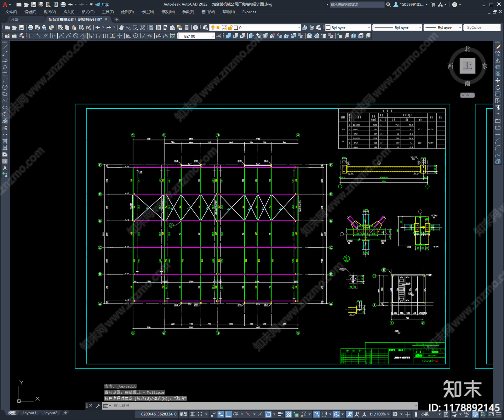Select the Linear dimension tool
This screenshot has width=504, height=420.
point(31,36)
